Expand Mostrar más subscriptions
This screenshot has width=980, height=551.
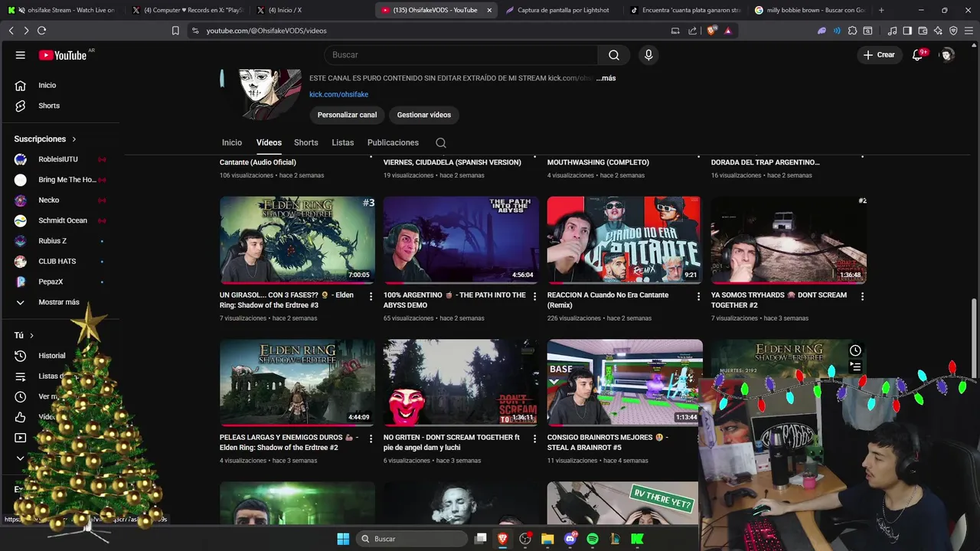click(x=47, y=302)
